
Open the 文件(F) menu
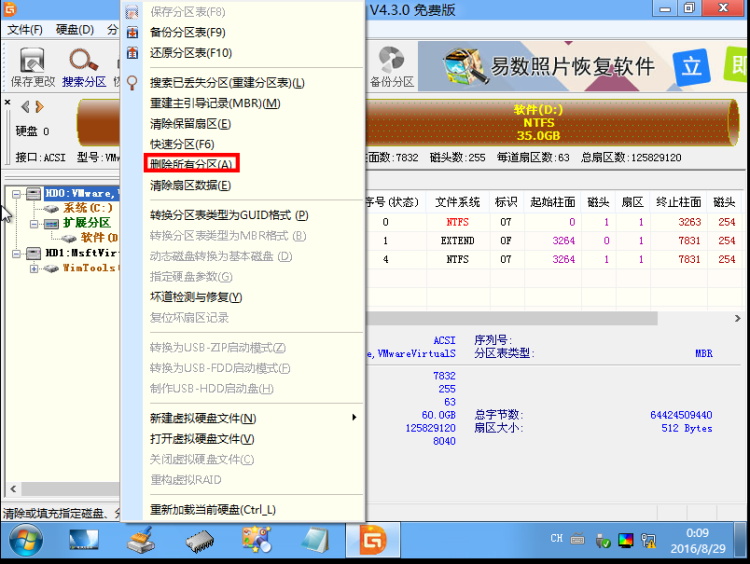[x=25, y=30]
